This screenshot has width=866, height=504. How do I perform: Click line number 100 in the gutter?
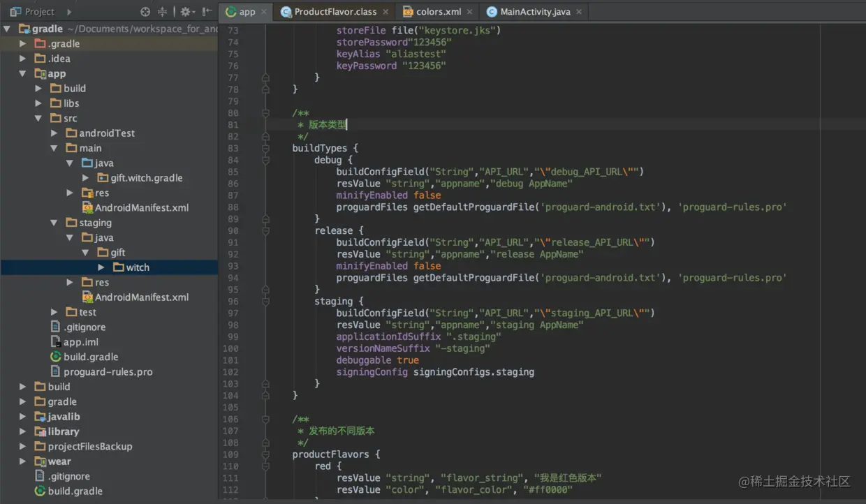230,348
